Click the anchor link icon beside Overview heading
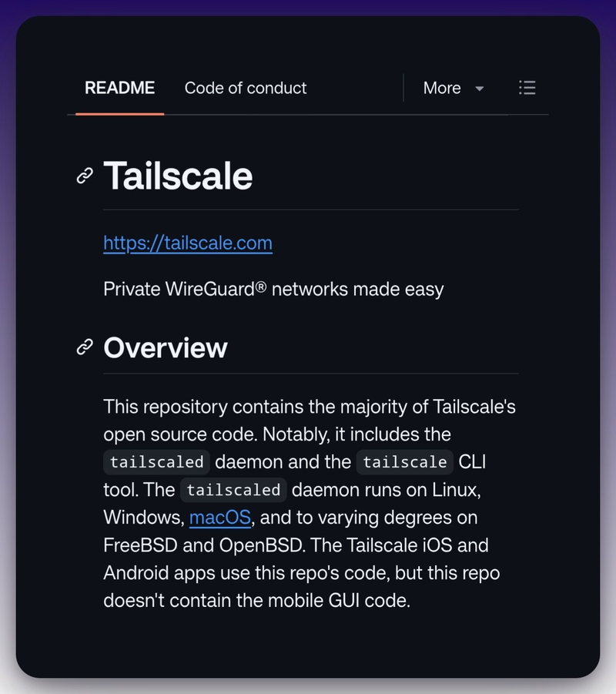The height and width of the screenshot is (694, 616). (85, 347)
